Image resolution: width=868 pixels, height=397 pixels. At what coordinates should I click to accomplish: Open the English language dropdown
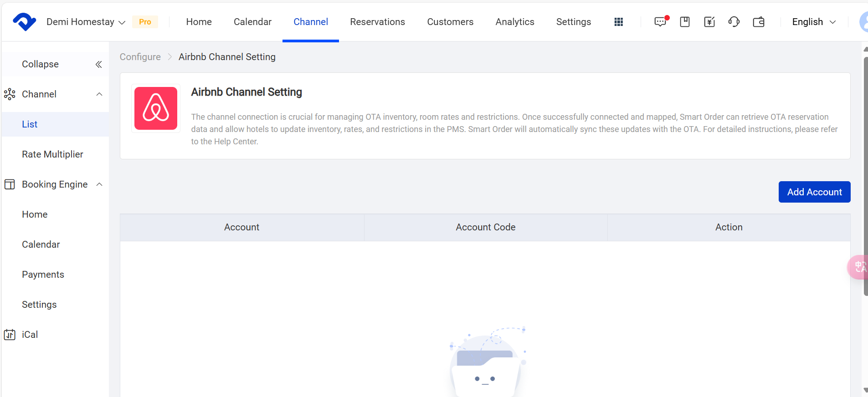pyautogui.click(x=814, y=22)
